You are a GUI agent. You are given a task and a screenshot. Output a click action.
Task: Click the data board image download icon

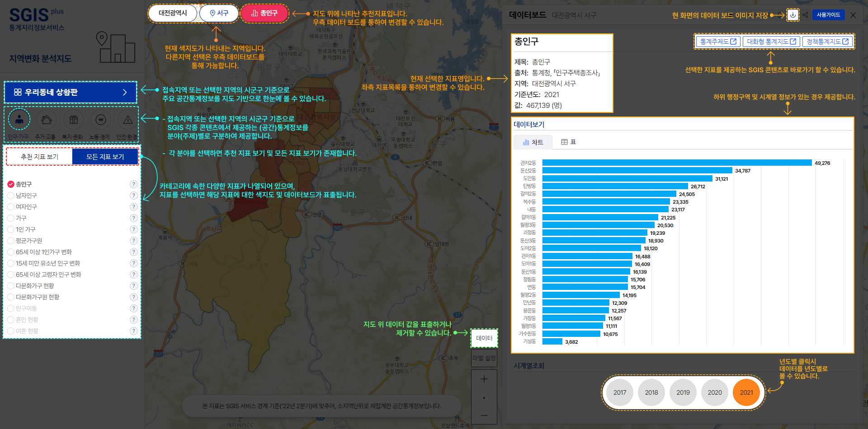click(793, 15)
